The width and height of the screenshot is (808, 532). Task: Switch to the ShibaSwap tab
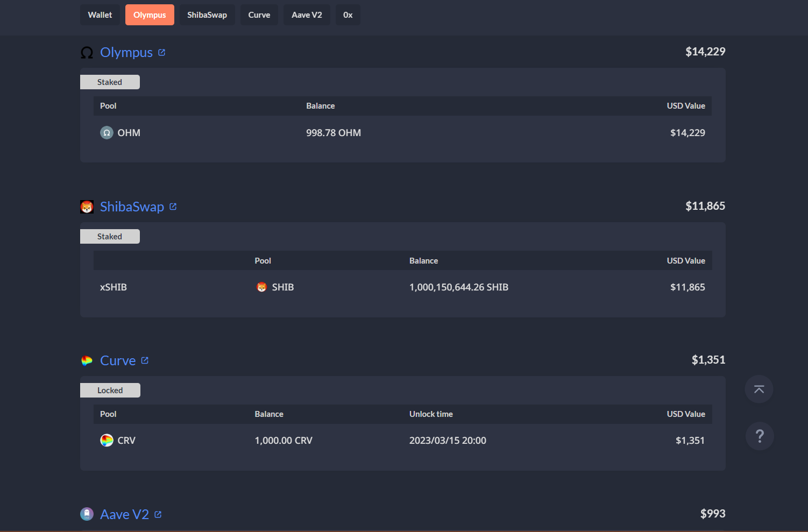point(207,15)
